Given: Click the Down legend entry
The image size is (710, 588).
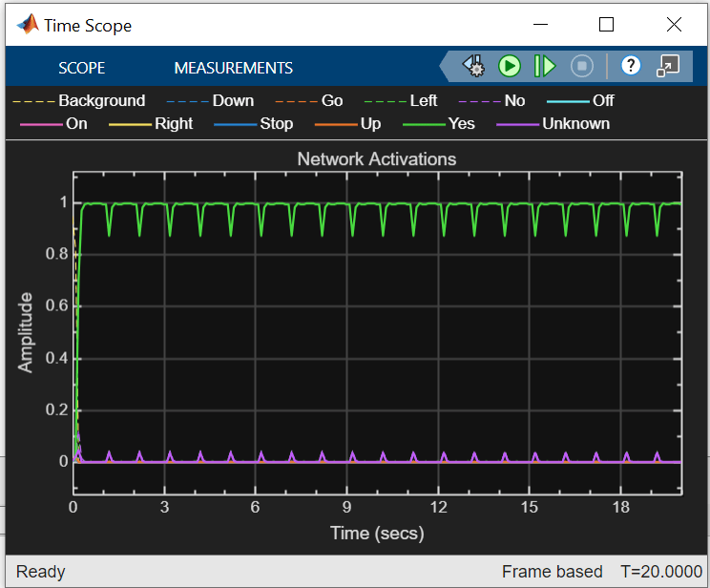Looking at the screenshot, I should coord(232,100).
